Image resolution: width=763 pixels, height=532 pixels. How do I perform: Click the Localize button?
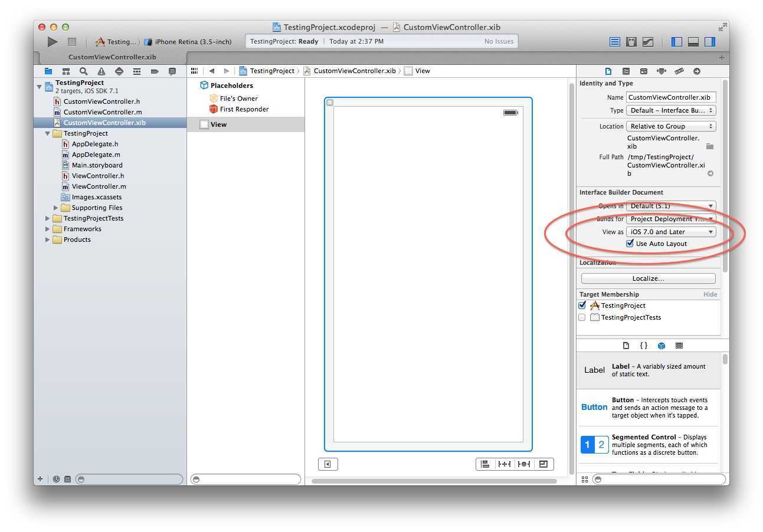point(648,278)
